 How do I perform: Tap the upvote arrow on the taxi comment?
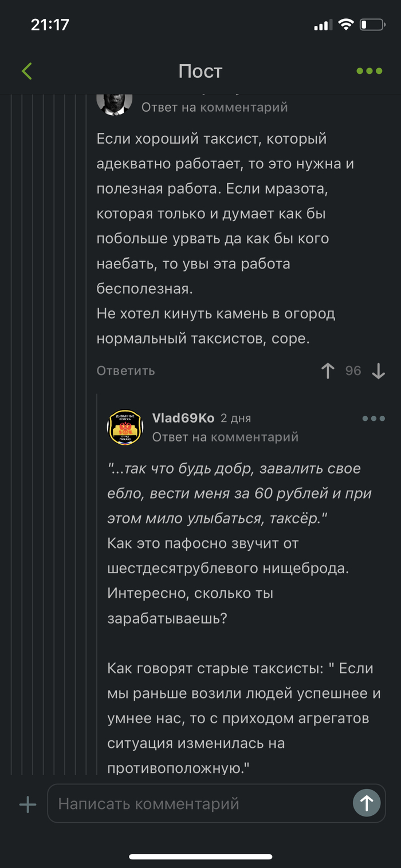pyautogui.click(x=328, y=370)
